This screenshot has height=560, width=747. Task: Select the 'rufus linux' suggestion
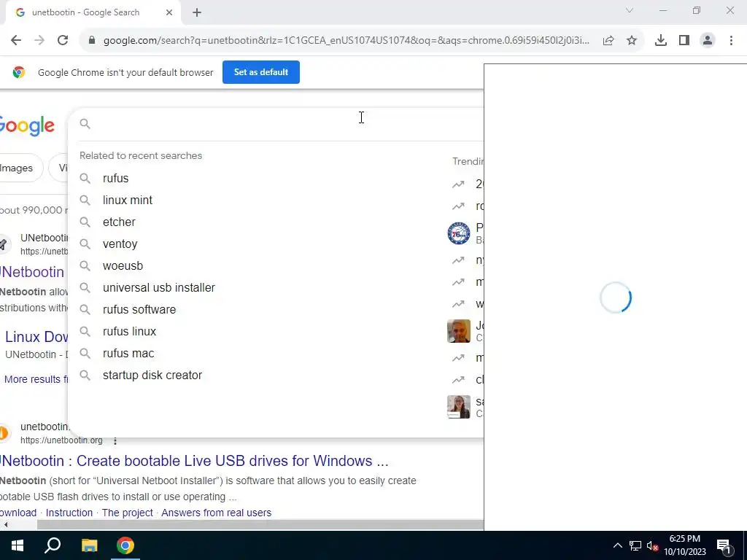tap(130, 332)
